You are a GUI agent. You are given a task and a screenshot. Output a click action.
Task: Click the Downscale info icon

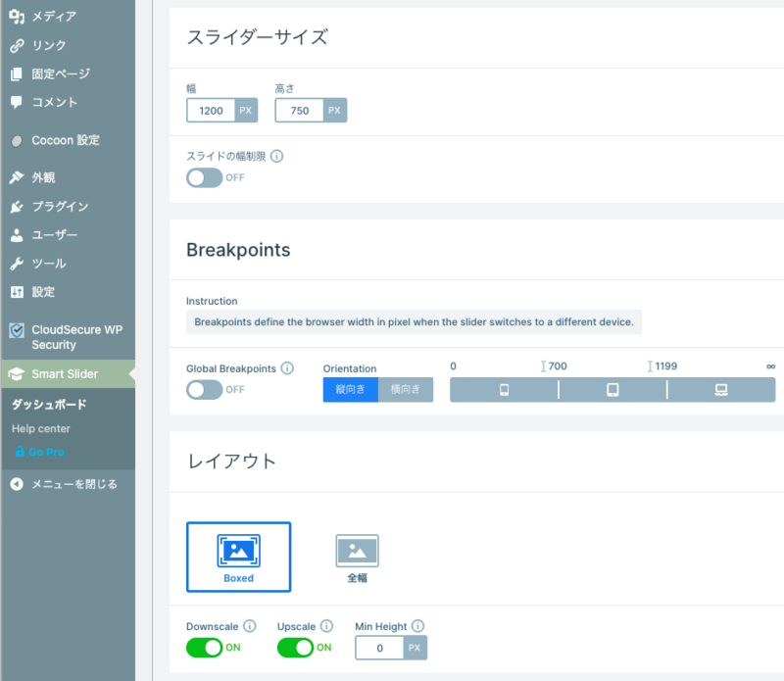(250, 626)
